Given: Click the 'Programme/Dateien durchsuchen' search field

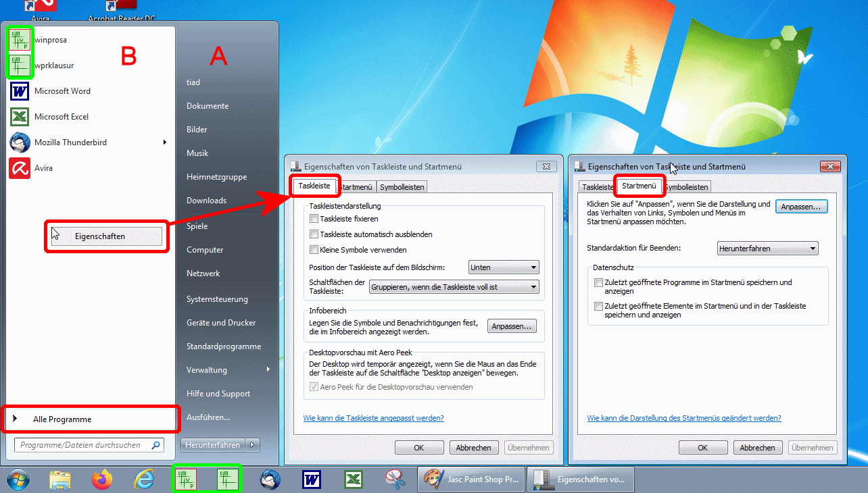Looking at the screenshot, I should point(81,445).
